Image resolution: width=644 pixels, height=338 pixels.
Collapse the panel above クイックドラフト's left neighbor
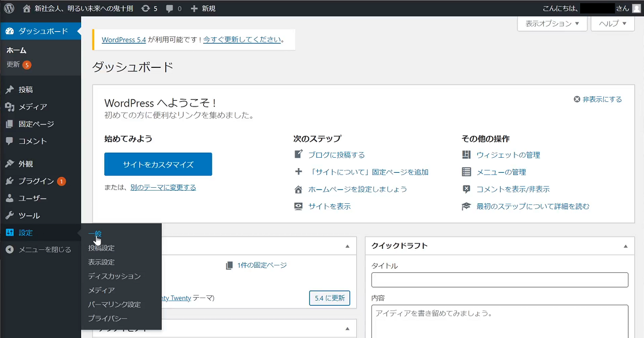coord(348,246)
